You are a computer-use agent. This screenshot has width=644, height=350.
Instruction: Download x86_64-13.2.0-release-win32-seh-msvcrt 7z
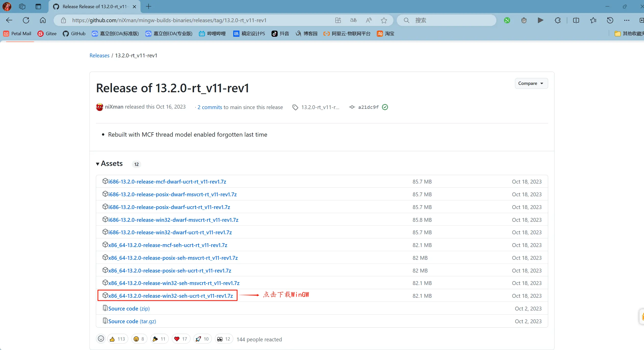174,283
